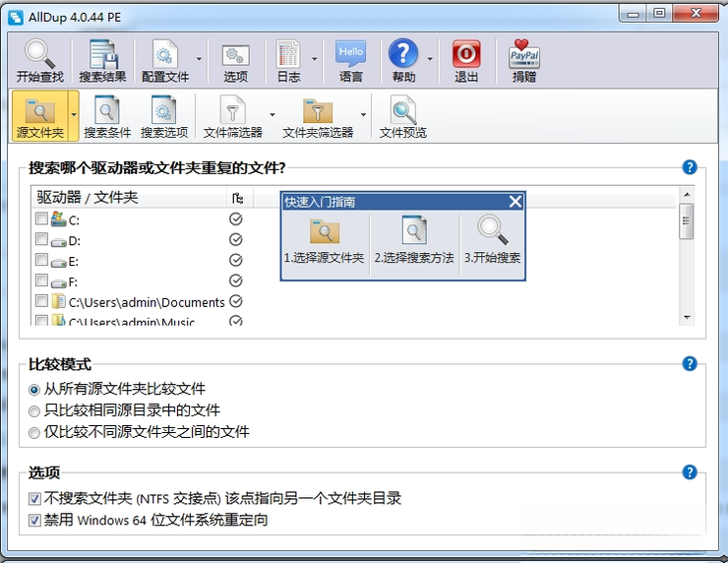The height and width of the screenshot is (563, 728).
Task: Click folder list scrollbar down arrow
Action: 687,317
